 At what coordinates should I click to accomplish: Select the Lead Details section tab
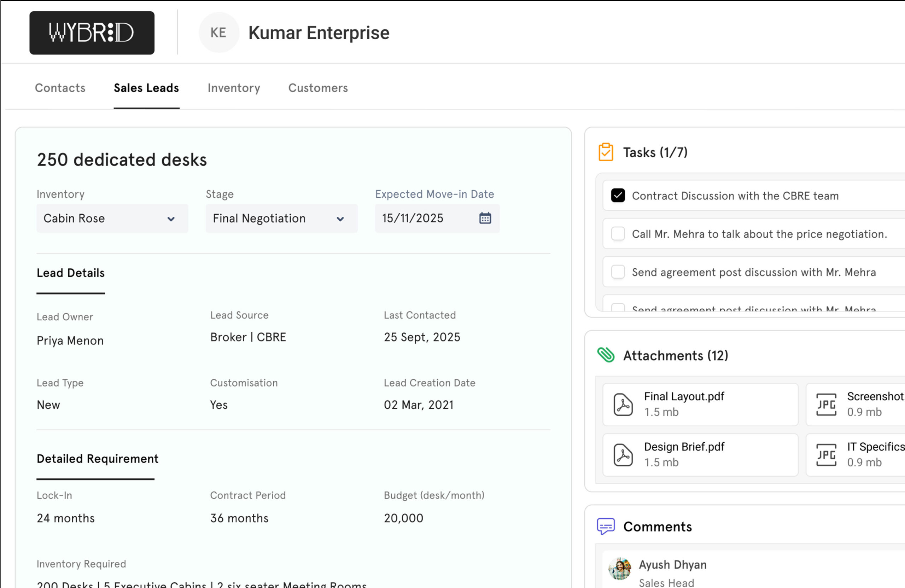pos(71,273)
